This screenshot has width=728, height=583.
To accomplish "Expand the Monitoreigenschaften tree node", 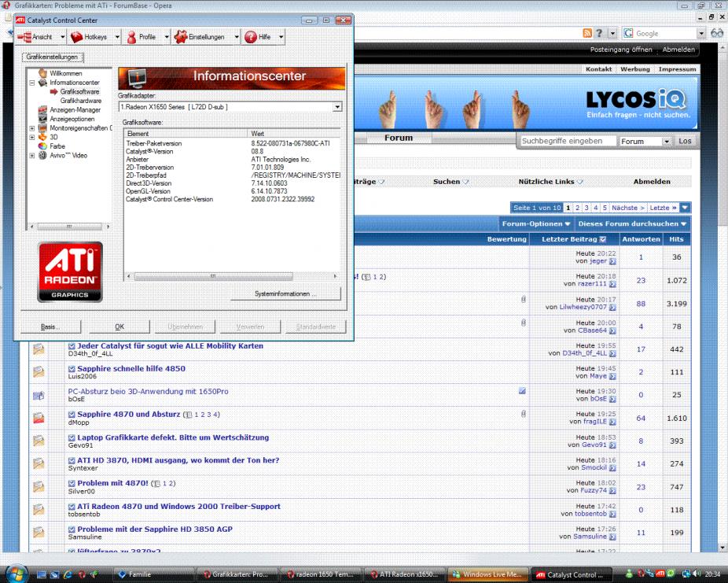I will tap(32, 128).
